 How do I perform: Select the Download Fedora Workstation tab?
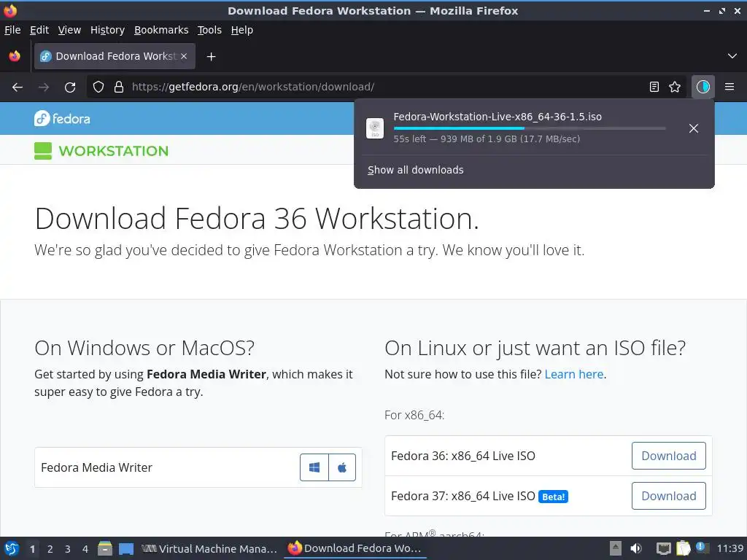pyautogui.click(x=115, y=56)
